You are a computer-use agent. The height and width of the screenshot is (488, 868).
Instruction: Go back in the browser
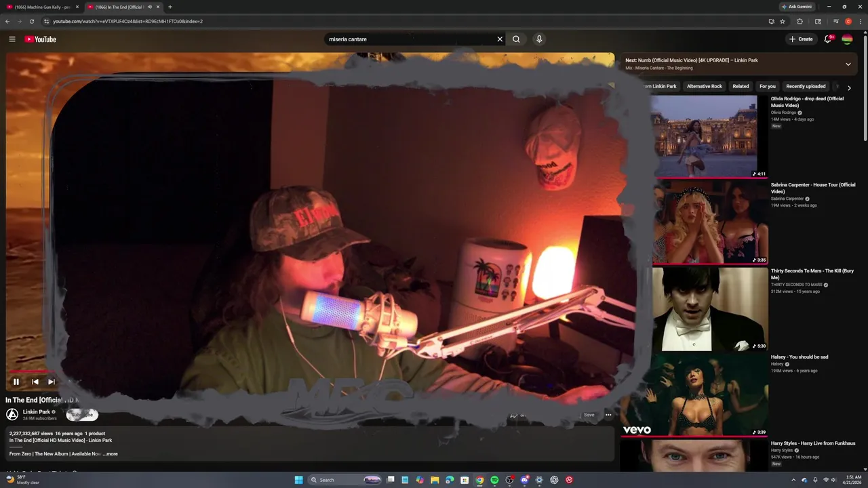7,21
